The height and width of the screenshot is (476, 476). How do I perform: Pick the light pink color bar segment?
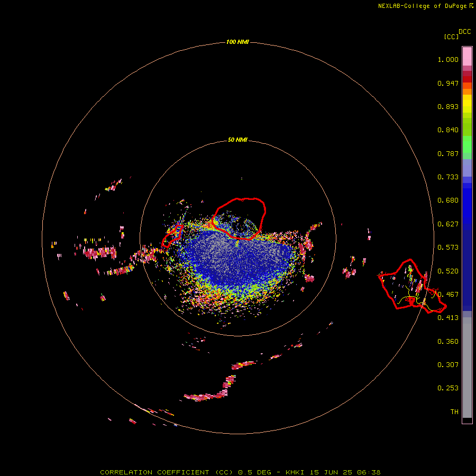point(467,57)
